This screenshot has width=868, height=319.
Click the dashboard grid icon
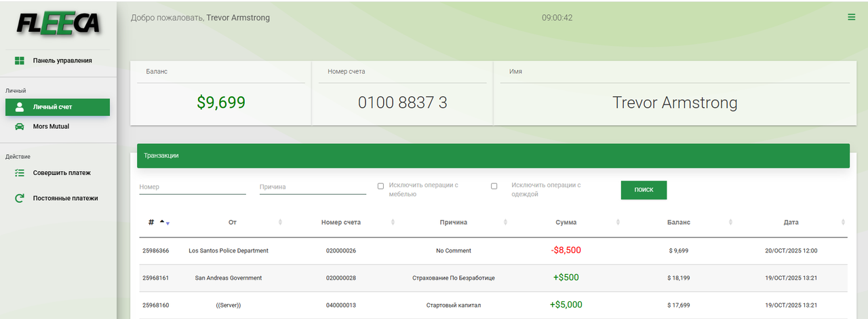(x=20, y=61)
